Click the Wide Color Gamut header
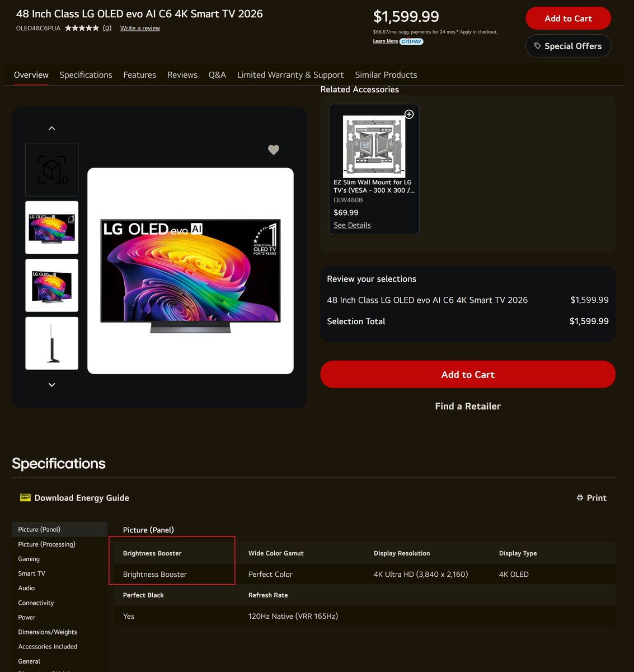The height and width of the screenshot is (672, 634). point(276,553)
